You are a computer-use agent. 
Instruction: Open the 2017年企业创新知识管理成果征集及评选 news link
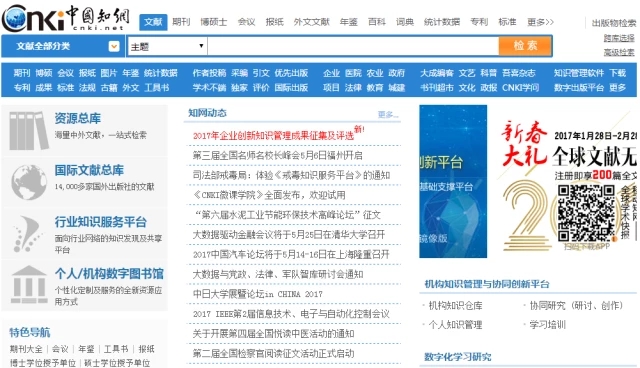[273, 135]
